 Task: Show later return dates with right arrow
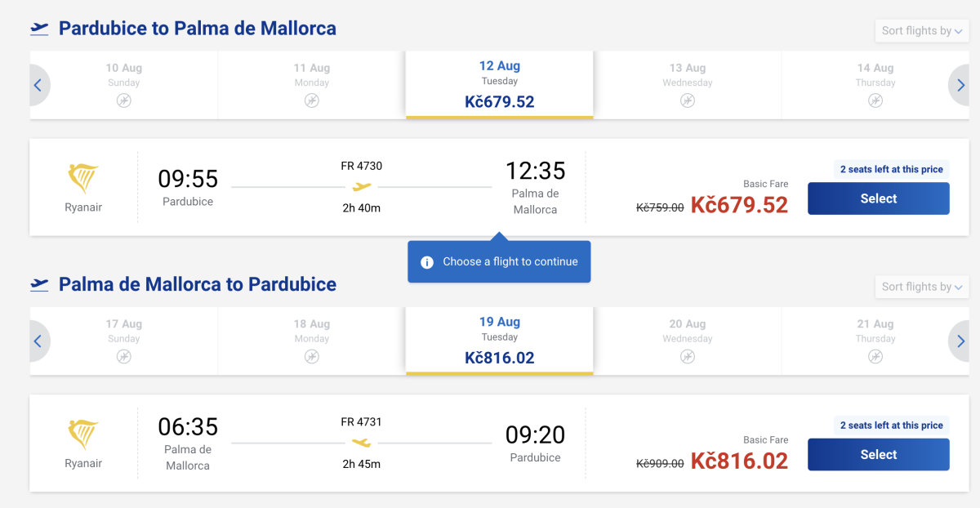point(960,341)
